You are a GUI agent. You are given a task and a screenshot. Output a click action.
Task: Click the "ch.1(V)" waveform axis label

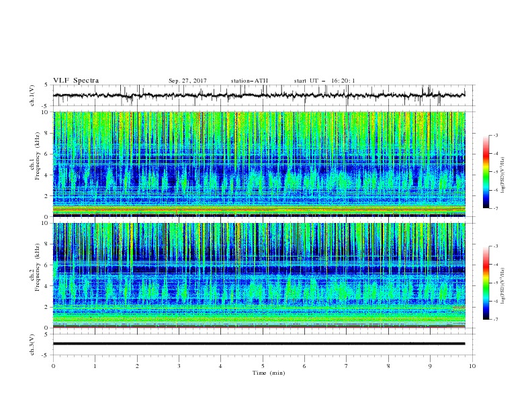[x=32, y=95]
